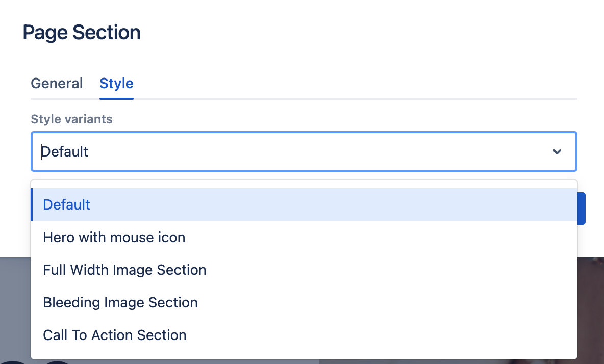The height and width of the screenshot is (364, 604).
Task: Click the first dark circle at bottom edge
Action: click(x=13, y=362)
